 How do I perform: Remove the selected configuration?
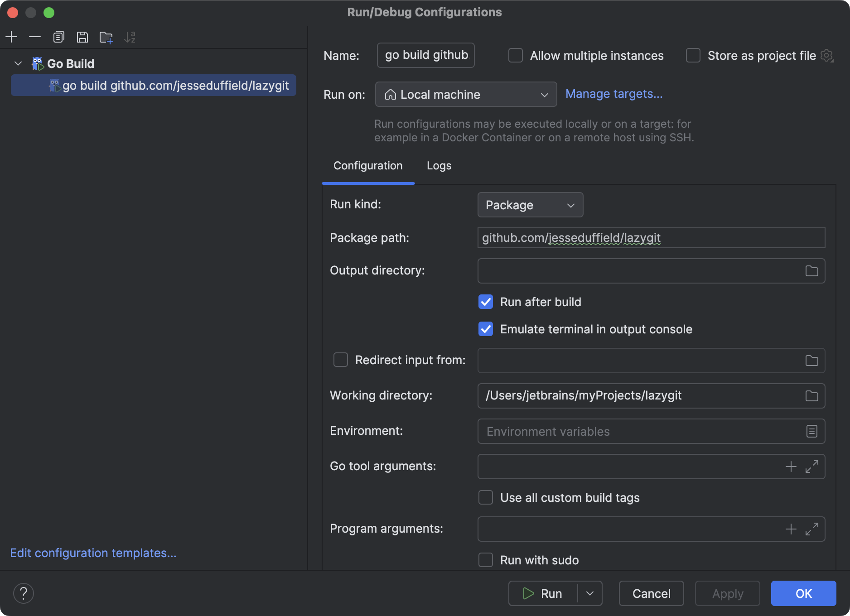[x=35, y=37]
